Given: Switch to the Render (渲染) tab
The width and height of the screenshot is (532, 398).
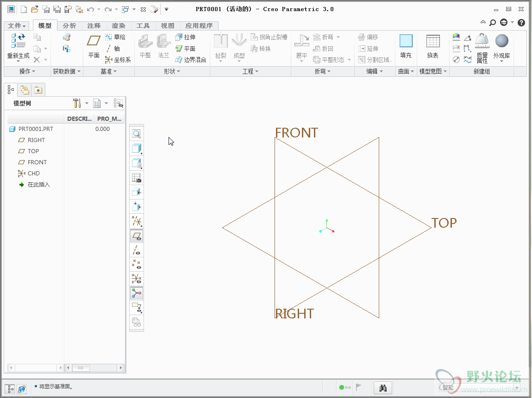Looking at the screenshot, I should pyautogui.click(x=119, y=26).
